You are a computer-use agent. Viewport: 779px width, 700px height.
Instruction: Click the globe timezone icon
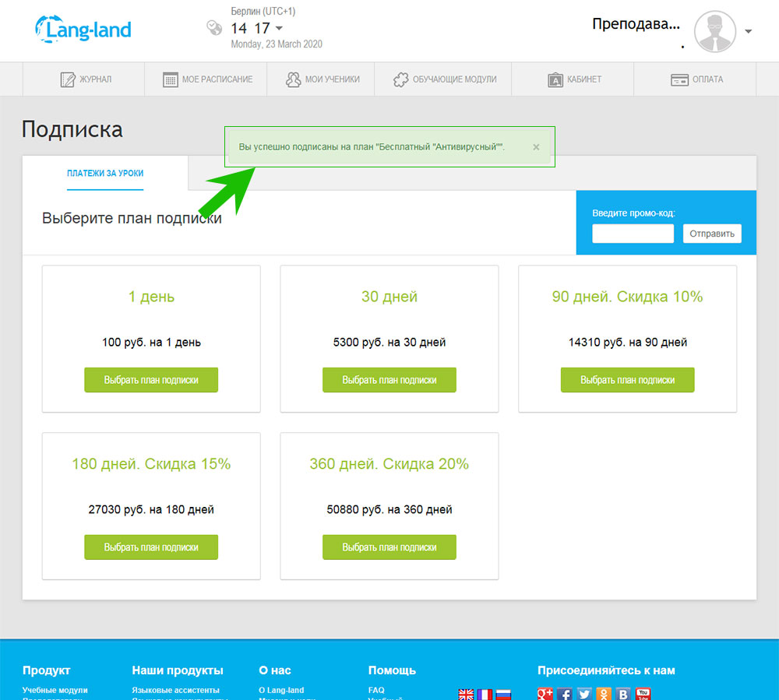[x=213, y=28]
